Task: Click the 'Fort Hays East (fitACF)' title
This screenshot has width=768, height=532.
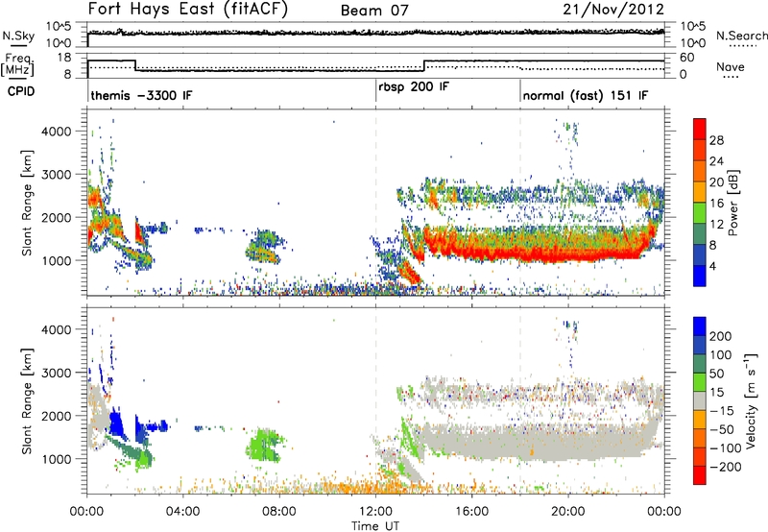Action: (x=188, y=9)
